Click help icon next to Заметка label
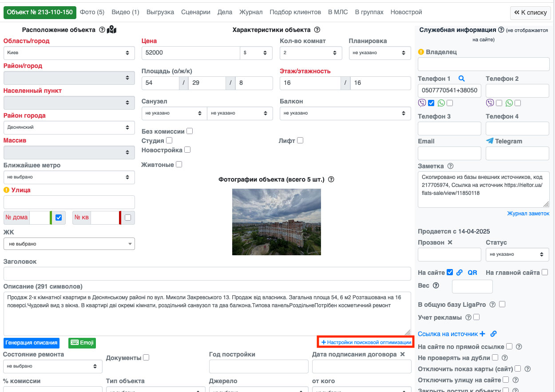This screenshot has width=555, height=392. pos(451,166)
